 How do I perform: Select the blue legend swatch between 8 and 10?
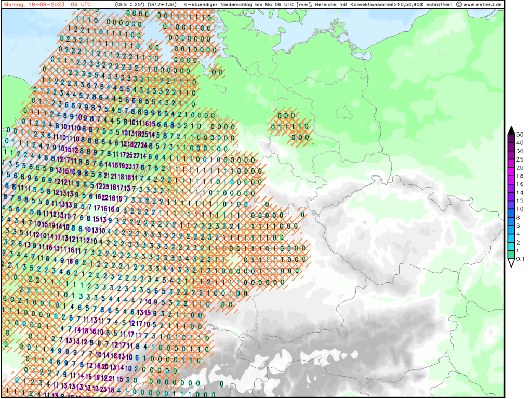click(x=511, y=213)
